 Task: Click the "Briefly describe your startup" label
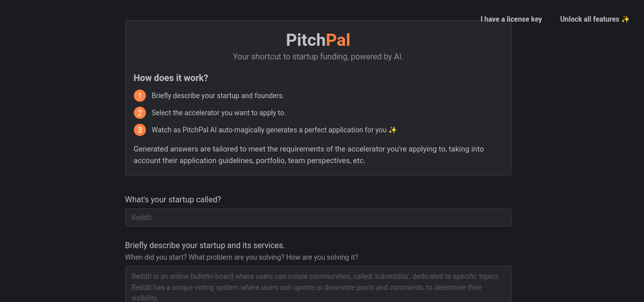(205, 245)
